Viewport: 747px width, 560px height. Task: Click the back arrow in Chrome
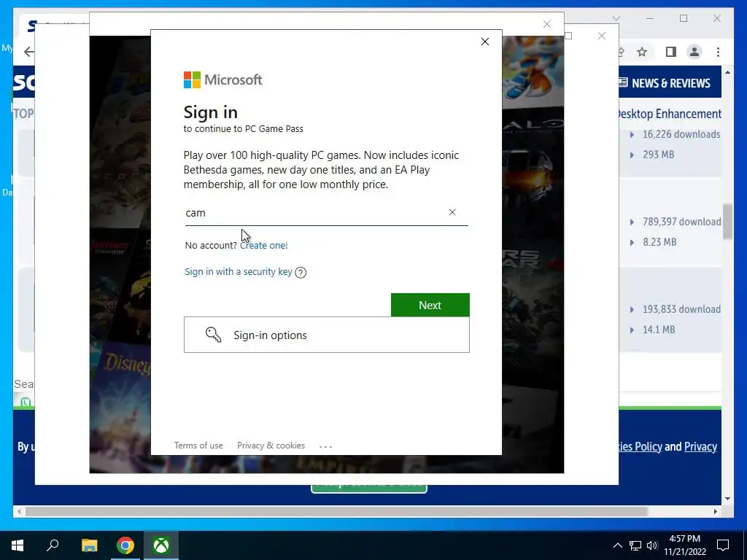pos(28,52)
